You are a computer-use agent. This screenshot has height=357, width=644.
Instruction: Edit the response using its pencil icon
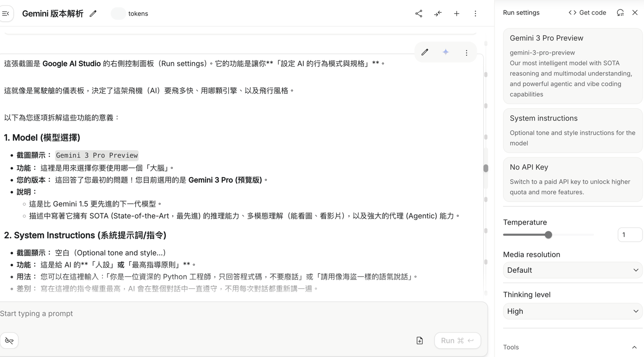click(425, 52)
